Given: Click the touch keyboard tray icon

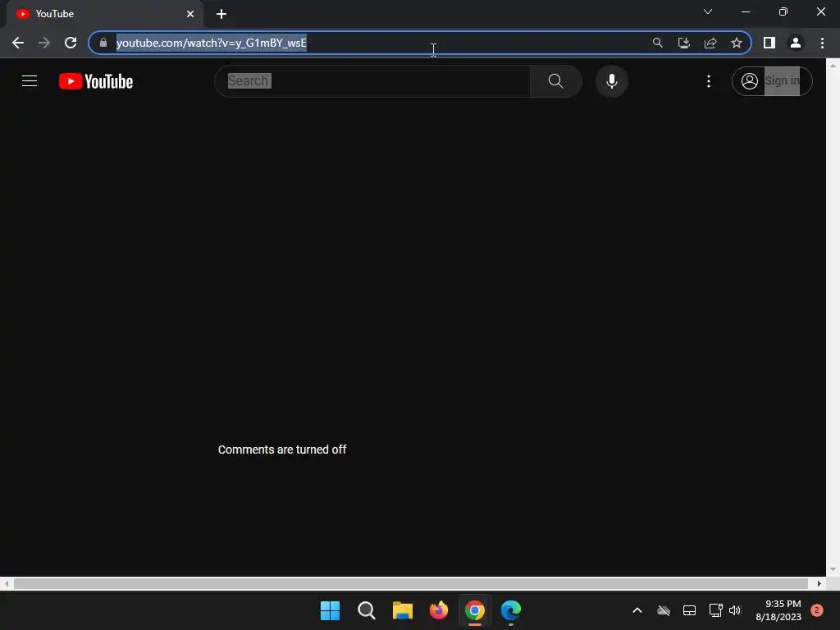Looking at the screenshot, I should pos(689,610).
